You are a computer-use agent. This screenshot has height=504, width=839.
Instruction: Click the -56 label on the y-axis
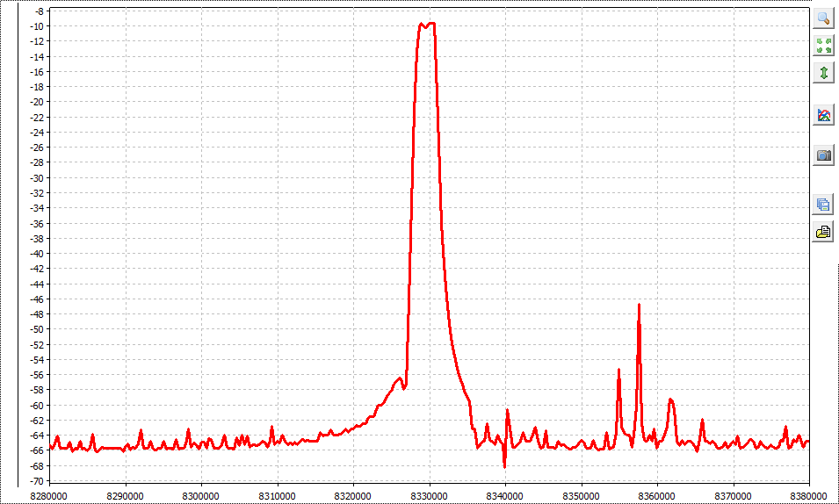37,375
